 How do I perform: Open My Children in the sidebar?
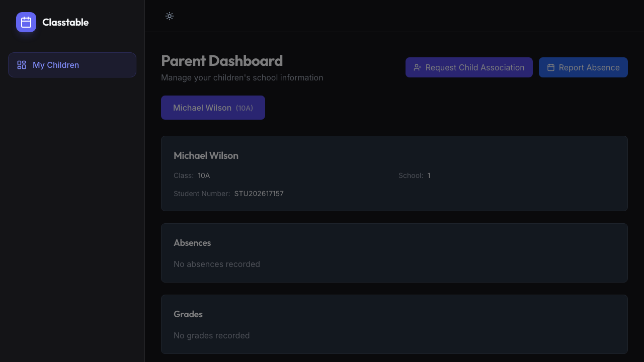click(72, 65)
